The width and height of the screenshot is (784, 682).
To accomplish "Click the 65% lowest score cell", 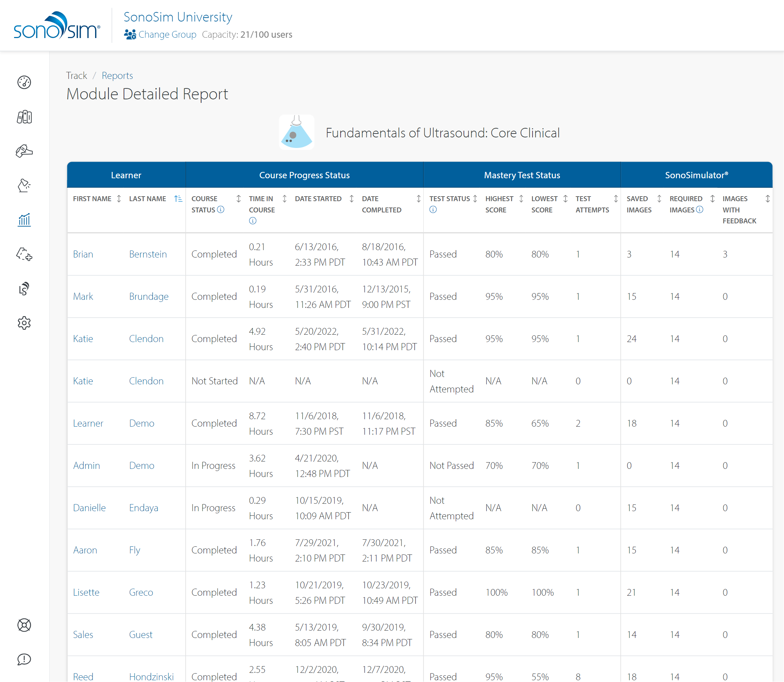I will tap(540, 423).
